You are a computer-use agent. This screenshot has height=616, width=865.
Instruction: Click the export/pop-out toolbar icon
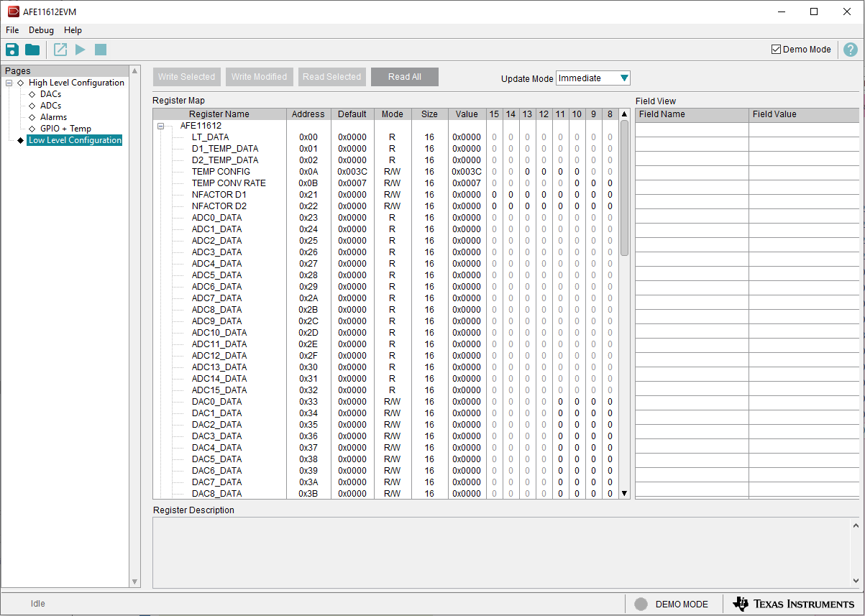tap(60, 50)
